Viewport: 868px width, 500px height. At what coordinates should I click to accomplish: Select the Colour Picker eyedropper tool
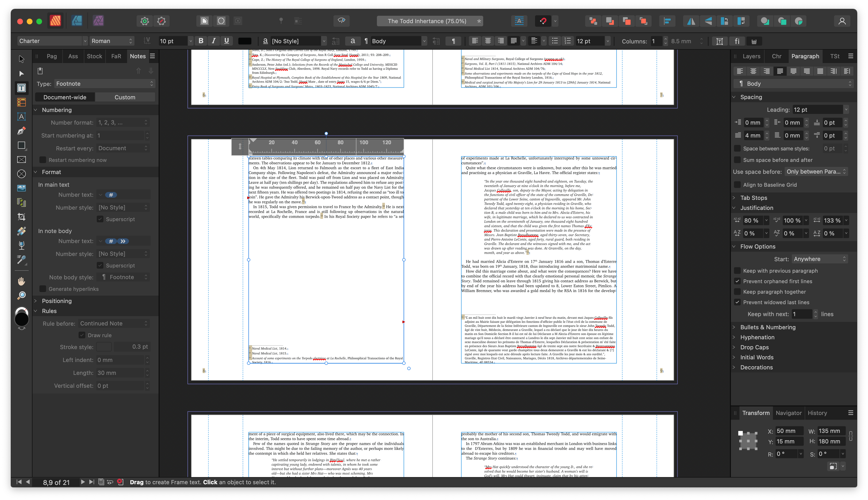click(x=21, y=260)
